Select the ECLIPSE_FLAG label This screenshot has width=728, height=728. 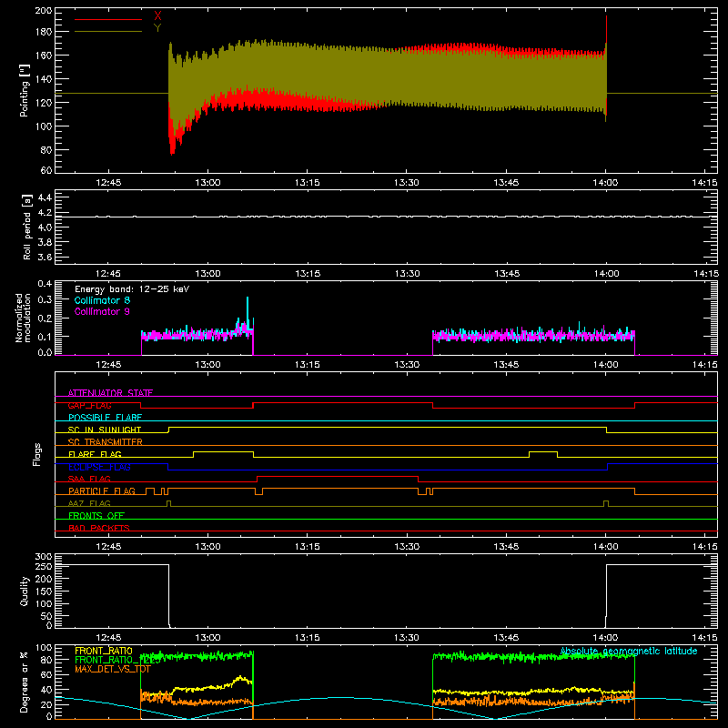[x=99, y=467]
